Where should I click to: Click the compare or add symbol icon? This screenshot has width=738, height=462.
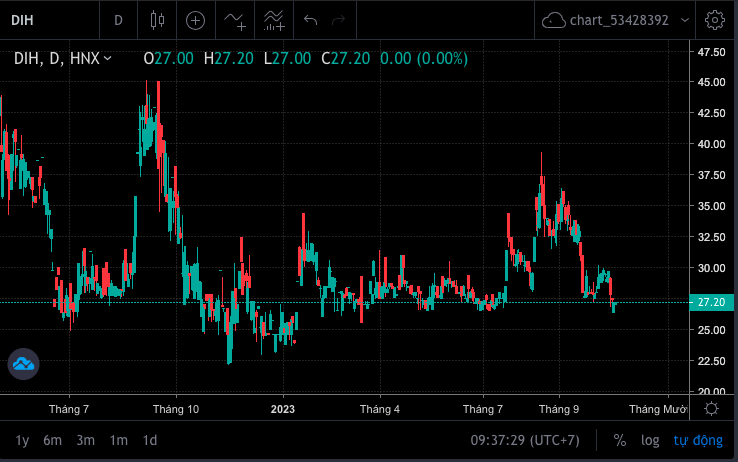(195, 19)
